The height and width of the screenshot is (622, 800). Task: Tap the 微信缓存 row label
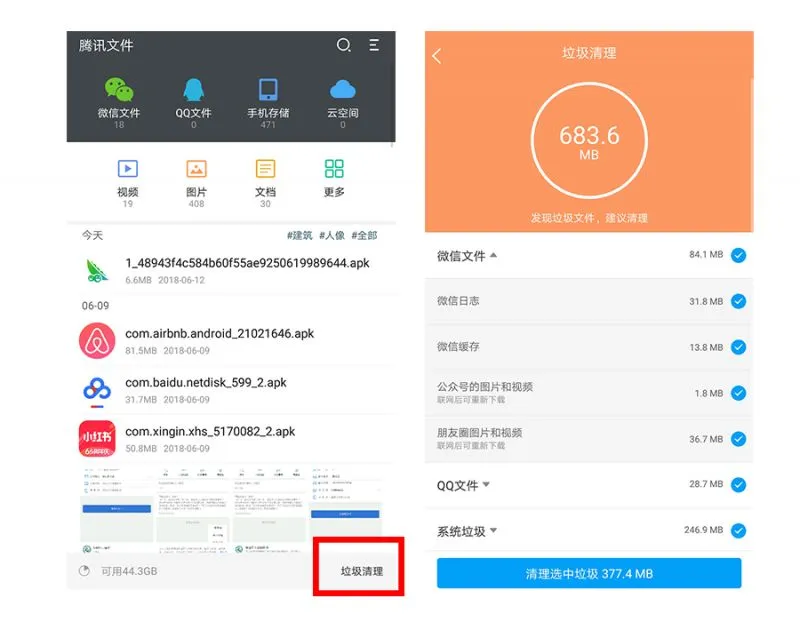pyautogui.click(x=458, y=347)
